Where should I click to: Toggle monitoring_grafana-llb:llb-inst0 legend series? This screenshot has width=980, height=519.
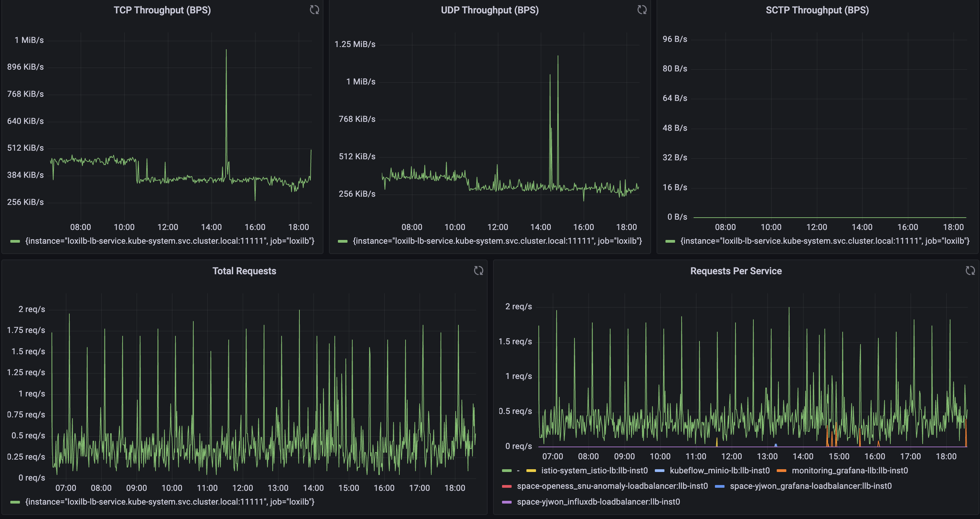pyautogui.click(x=850, y=471)
